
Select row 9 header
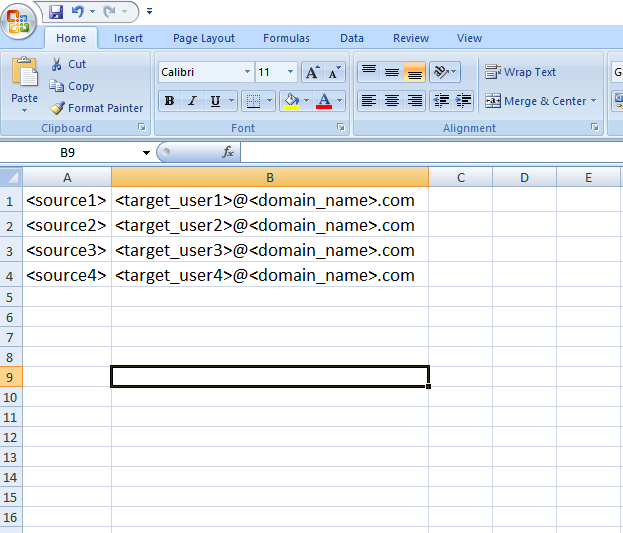tap(11, 377)
